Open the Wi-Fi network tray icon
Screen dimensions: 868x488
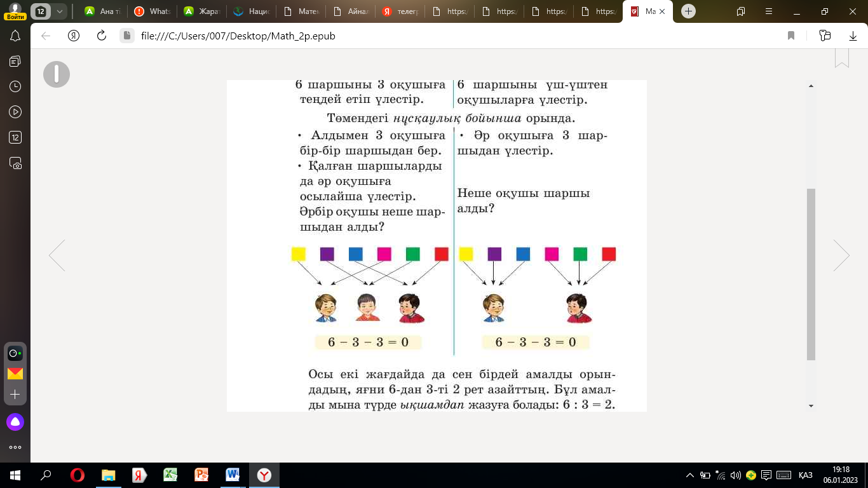click(721, 475)
